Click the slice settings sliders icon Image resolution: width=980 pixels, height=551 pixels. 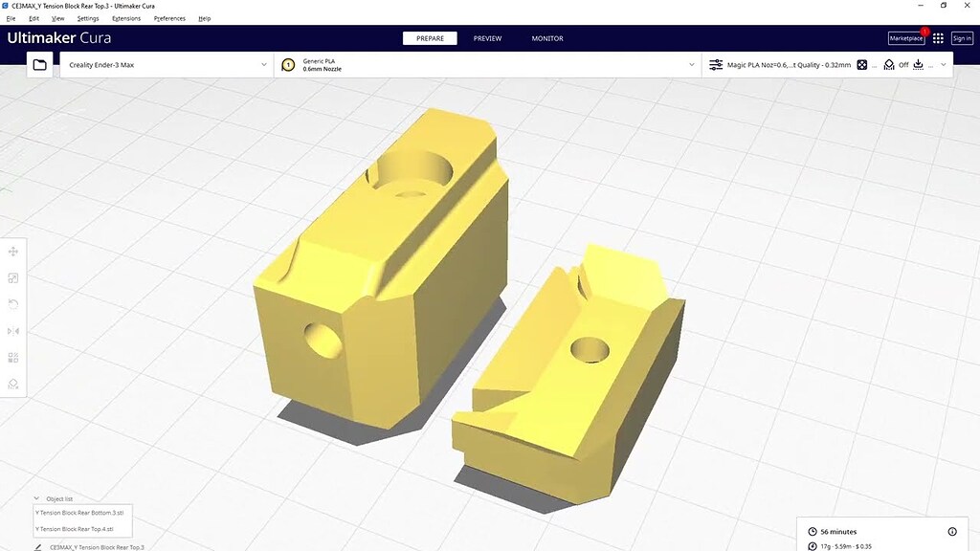[x=716, y=64]
